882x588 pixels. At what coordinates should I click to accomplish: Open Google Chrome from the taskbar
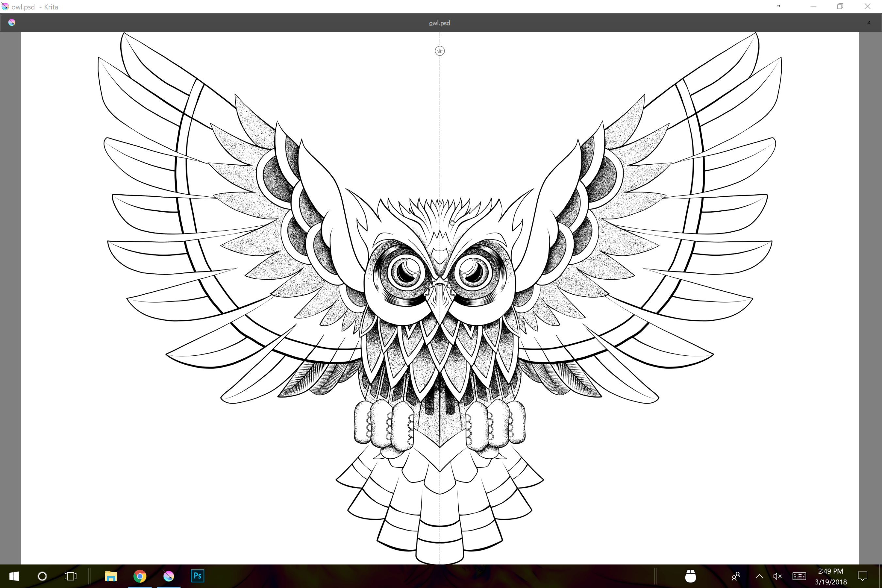[139, 576]
